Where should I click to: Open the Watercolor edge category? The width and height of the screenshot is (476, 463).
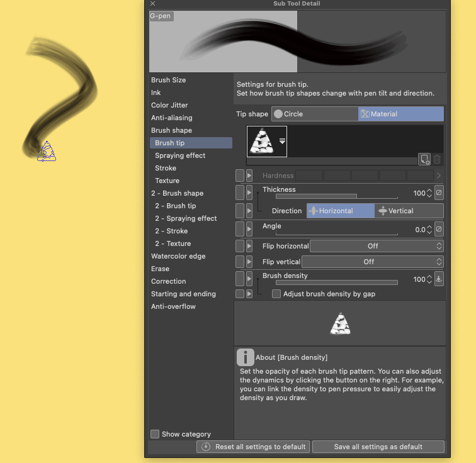pos(178,256)
